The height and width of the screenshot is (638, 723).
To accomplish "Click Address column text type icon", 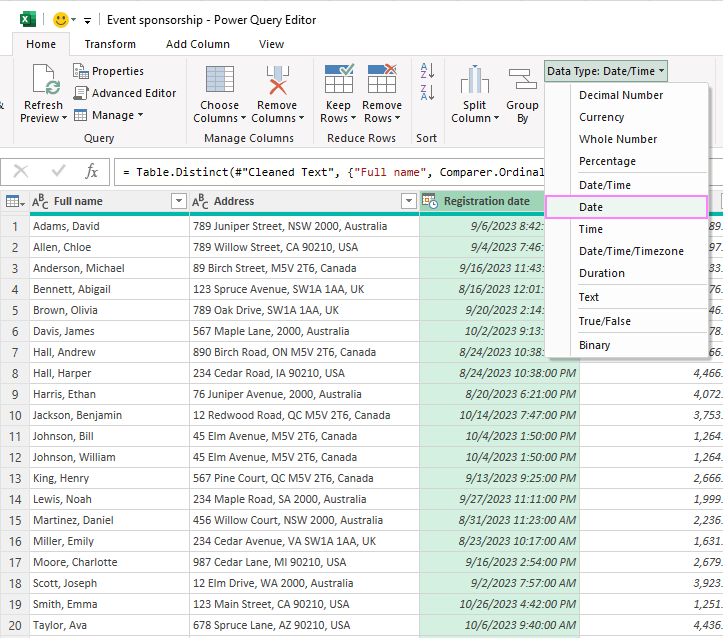I will 200,201.
